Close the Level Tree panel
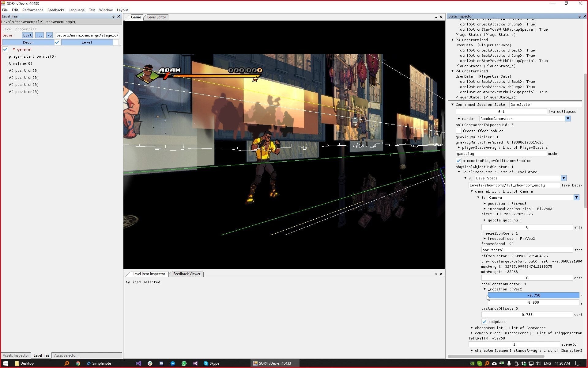The image size is (588, 368). point(119,16)
